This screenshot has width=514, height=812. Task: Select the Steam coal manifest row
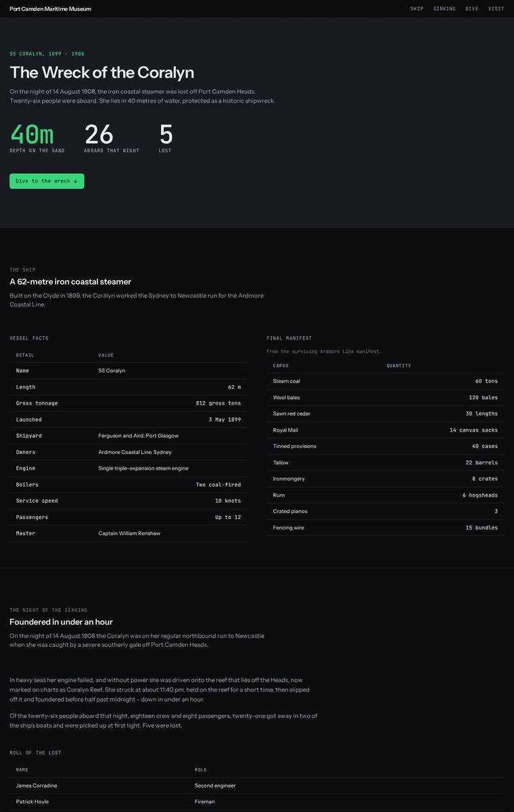[385, 381]
